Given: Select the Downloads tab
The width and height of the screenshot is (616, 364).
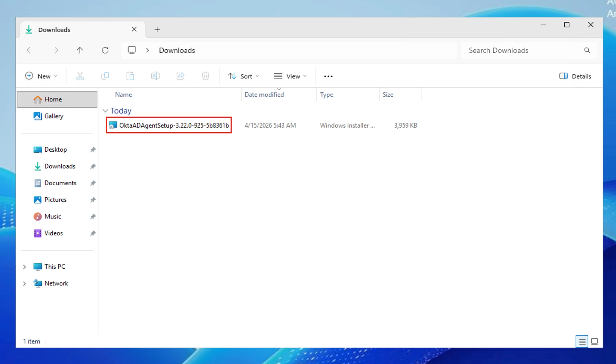Looking at the screenshot, I should coord(82,29).
